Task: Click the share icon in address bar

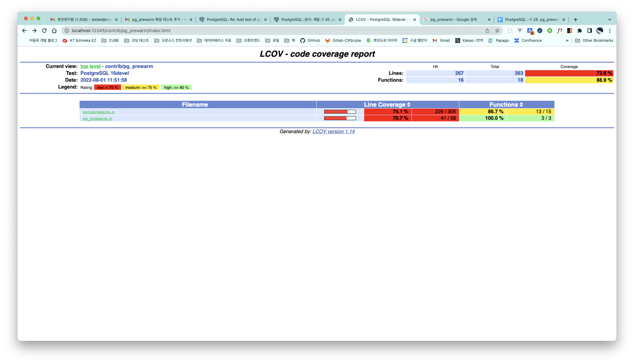Action: tap(487, 31)
